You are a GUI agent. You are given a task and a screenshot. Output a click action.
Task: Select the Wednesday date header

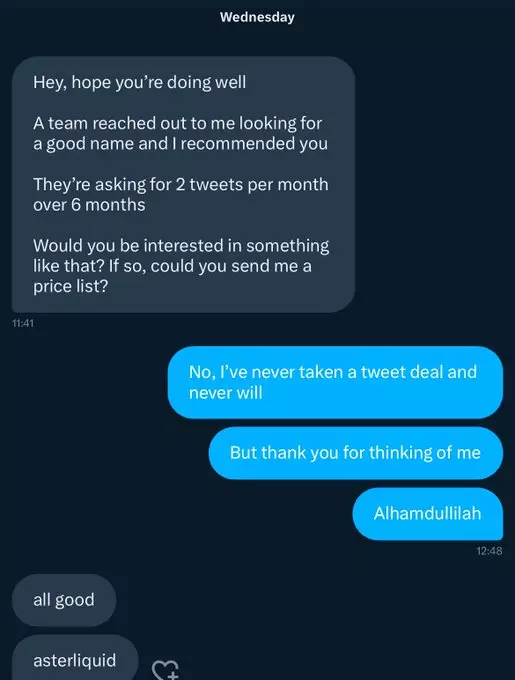tap(257, 17)
